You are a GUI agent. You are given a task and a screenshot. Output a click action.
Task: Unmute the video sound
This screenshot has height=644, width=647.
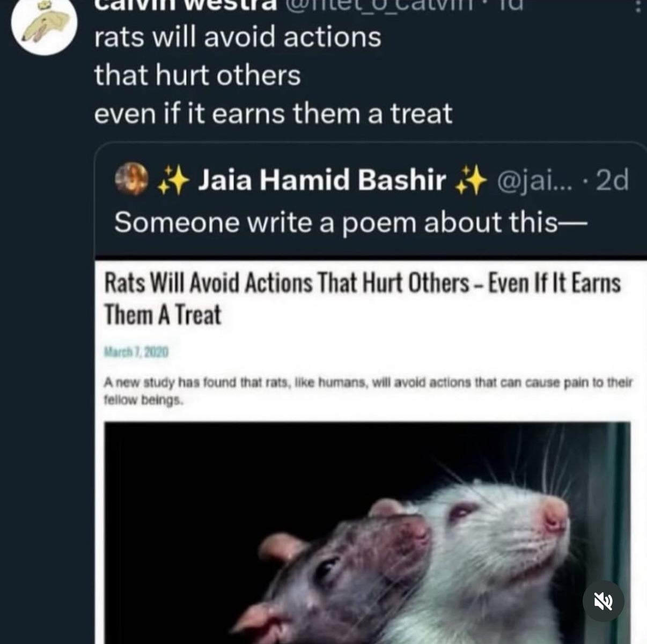point(604,601)
